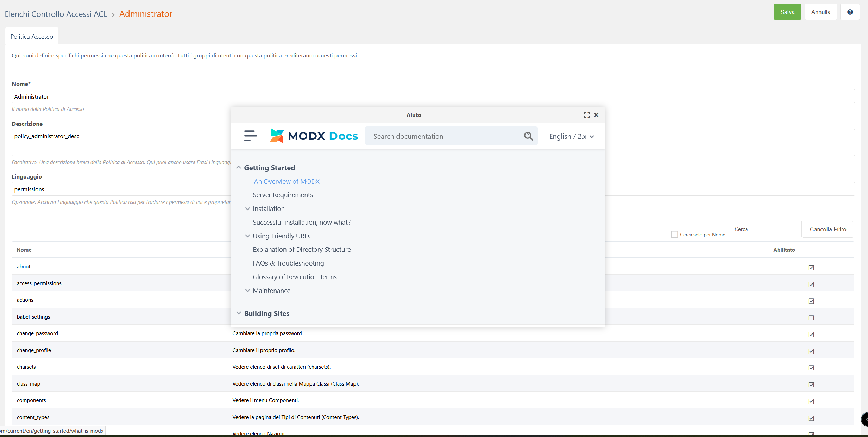The image size is (868, 437).
Task: Open the English / 2.x language dropdown
Action: coord(571,136)
